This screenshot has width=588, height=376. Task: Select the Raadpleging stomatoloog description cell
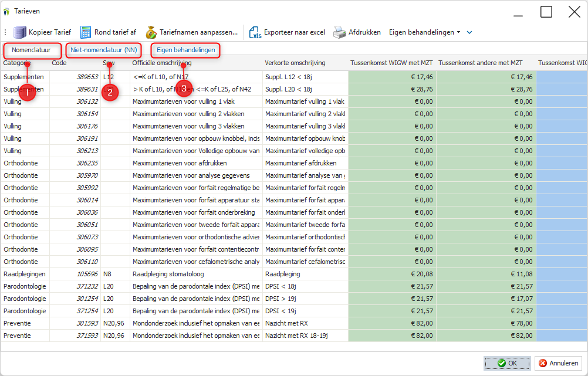pyautogui.click(x=197, y=274)
